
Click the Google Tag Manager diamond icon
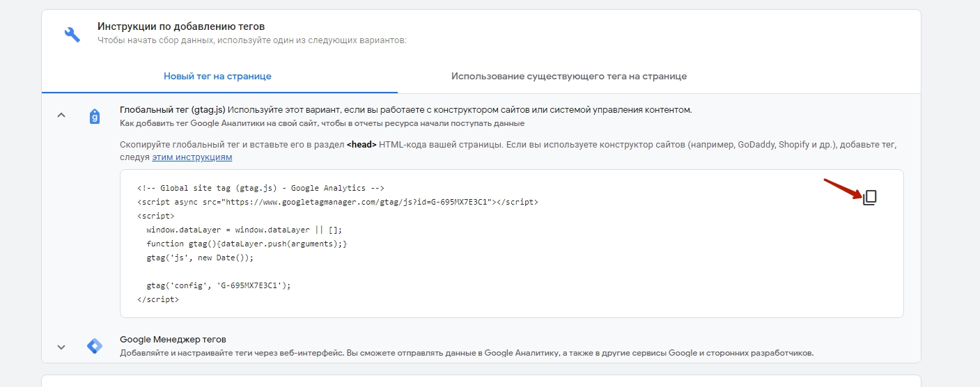pos(95,346)
